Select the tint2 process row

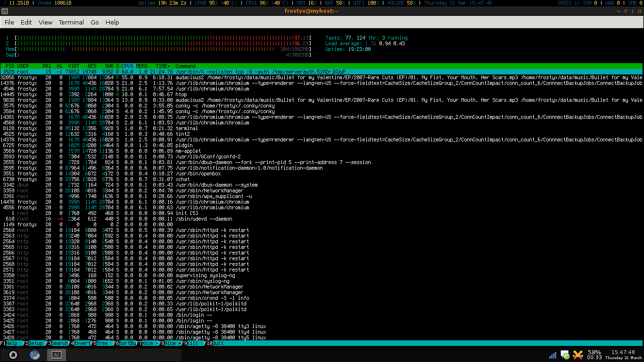[x=322, y=134]
